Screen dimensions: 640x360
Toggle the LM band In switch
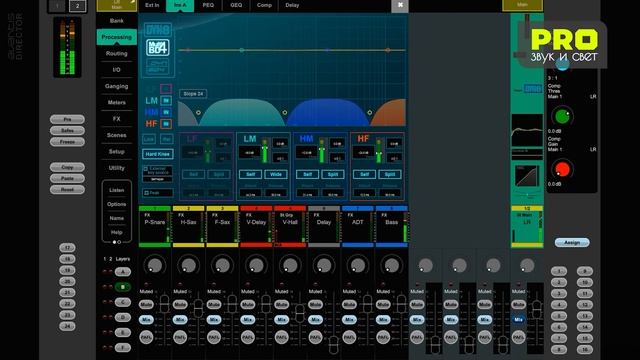(x=166, y=100)
